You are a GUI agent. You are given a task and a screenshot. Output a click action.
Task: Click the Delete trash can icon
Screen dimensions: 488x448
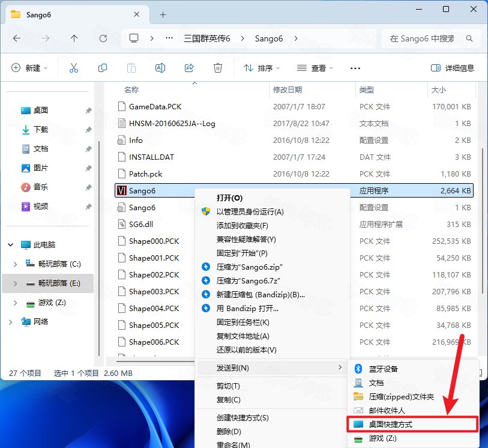pyautogui.click(x=218, y=68)
